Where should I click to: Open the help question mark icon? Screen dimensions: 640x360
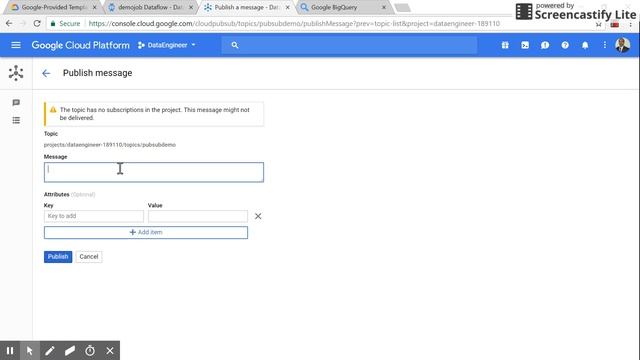point(565,45)
